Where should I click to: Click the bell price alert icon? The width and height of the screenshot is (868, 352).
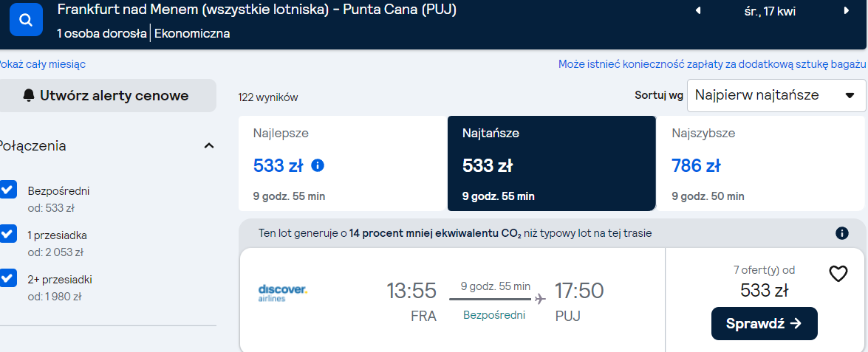click(29, 96)
